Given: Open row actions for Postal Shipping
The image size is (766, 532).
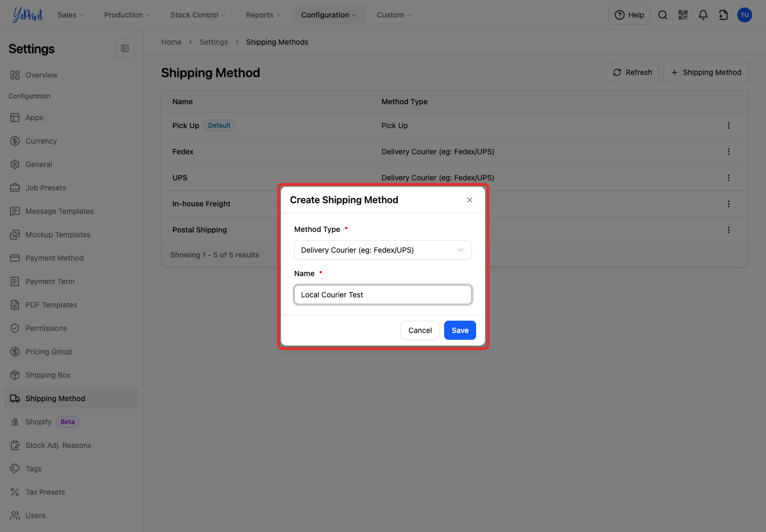Looking at the screenshot, I should tap(729, 230).
